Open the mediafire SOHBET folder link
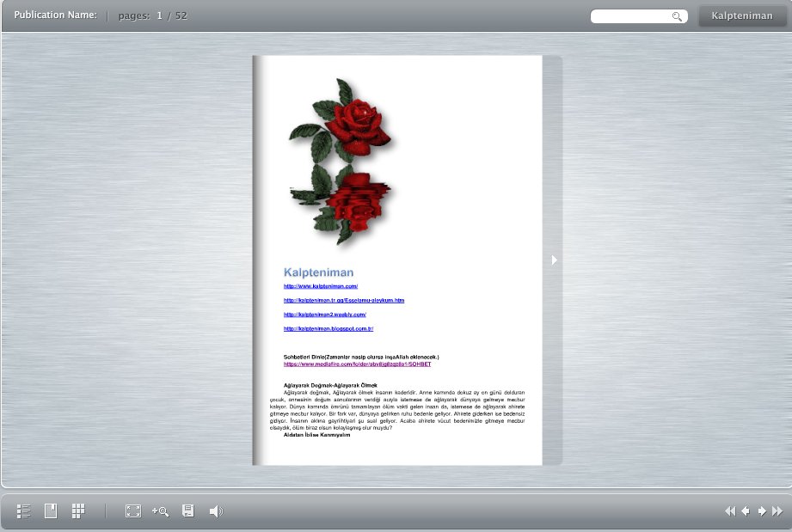This screenshot has width=792, height=532. coord(357,364)
